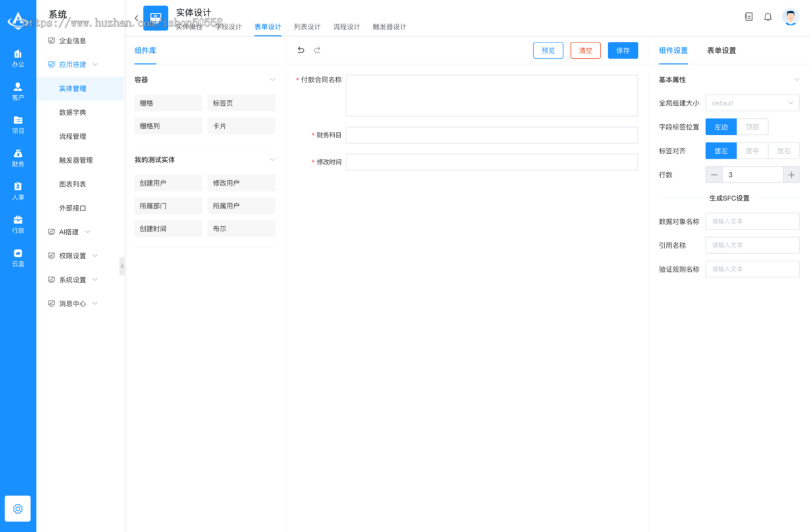Collapse the 基本属性 section chevron
810x532 pixels.
[x=796, y=80]
